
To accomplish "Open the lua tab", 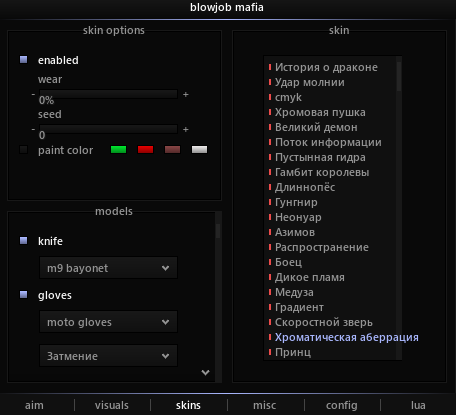I will [x=418, y=405].
